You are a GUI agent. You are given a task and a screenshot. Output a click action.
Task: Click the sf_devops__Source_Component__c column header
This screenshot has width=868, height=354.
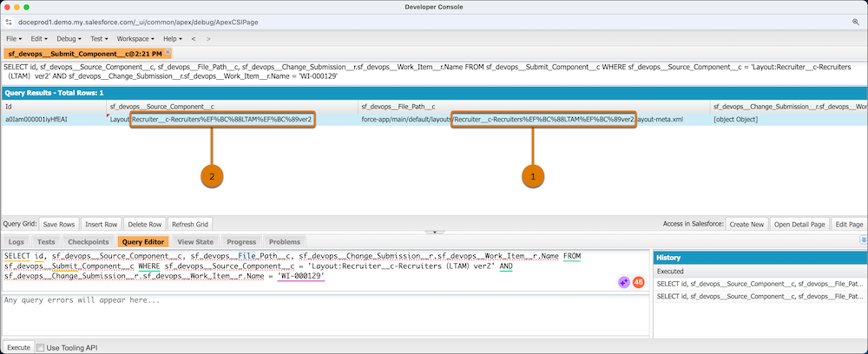(232, 106)
